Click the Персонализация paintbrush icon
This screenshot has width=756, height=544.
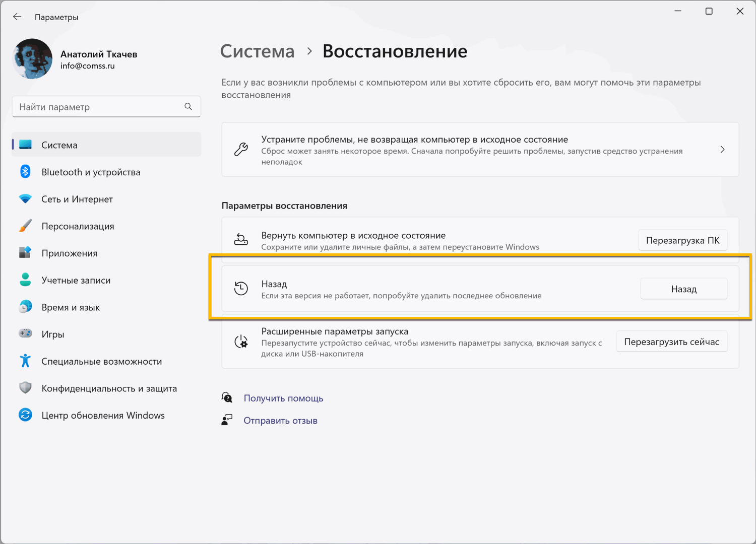click(25, 226)
